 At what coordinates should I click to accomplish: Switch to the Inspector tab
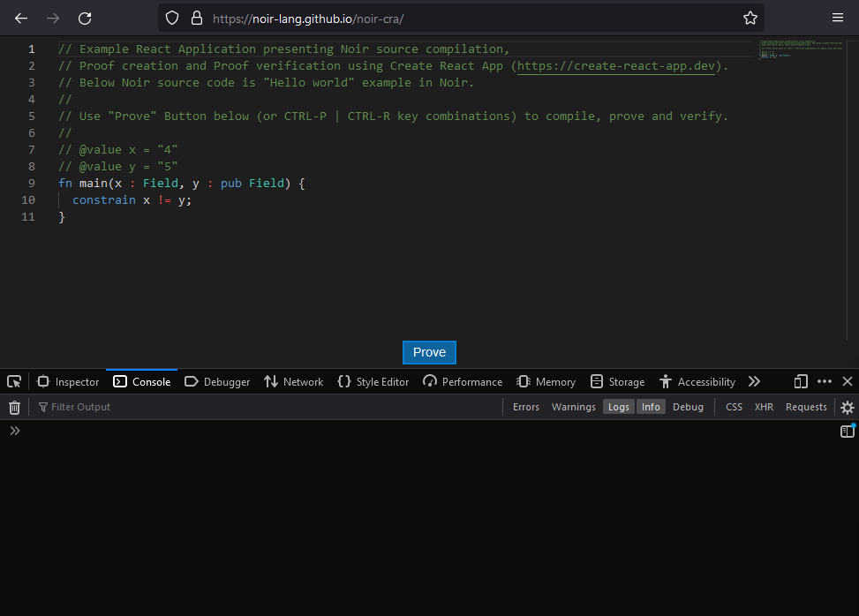(x=68, y=381)
